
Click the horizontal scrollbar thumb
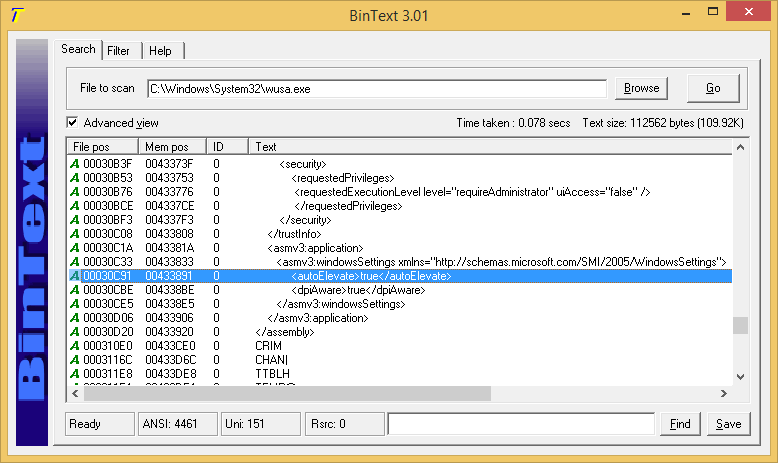pyautogui.click(x=287, y=394)
